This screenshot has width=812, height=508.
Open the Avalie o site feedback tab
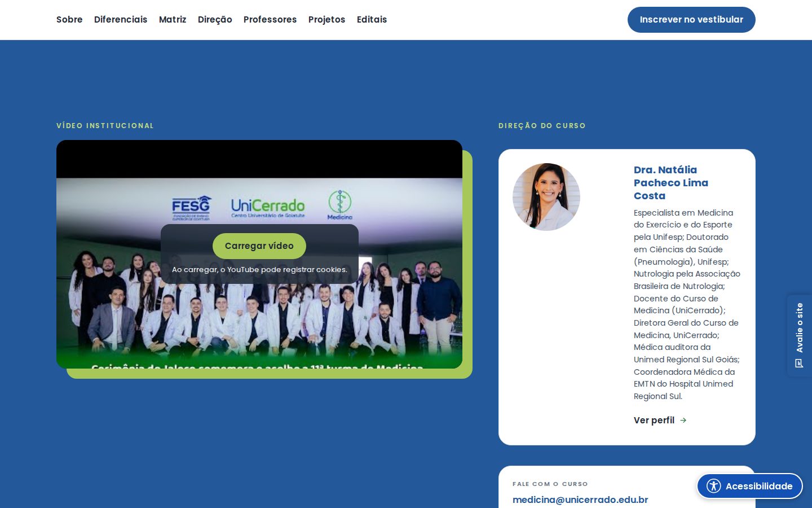[x=800, y=336]
